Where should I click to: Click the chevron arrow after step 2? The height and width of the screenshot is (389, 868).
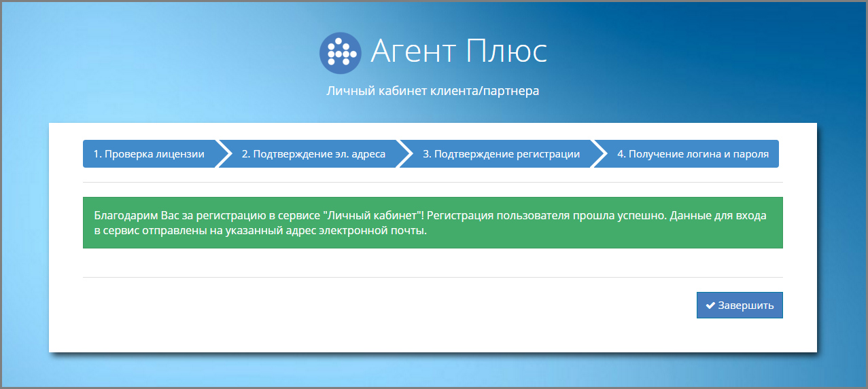[x=405, y=154]
